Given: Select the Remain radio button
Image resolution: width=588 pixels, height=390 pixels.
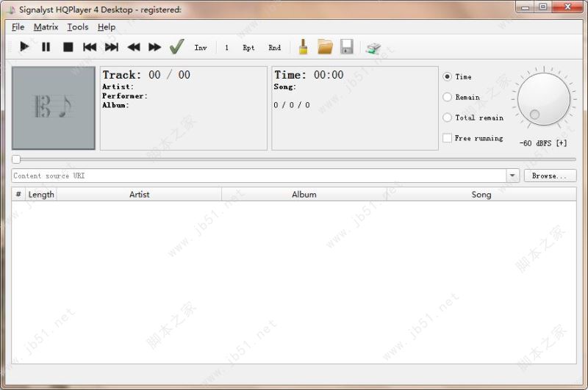Looking at the screenshot, I should [x=447, y=97].
